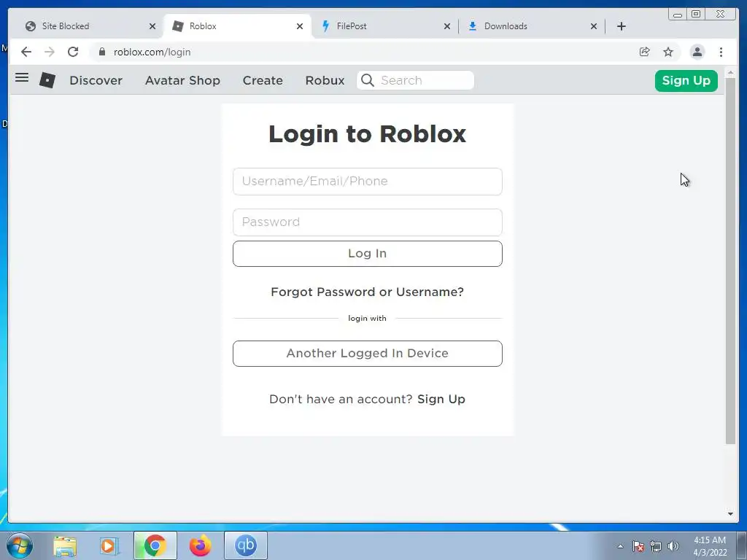
Task: Focus the Username/Email/Phone field
Action: tap(368, 182)
